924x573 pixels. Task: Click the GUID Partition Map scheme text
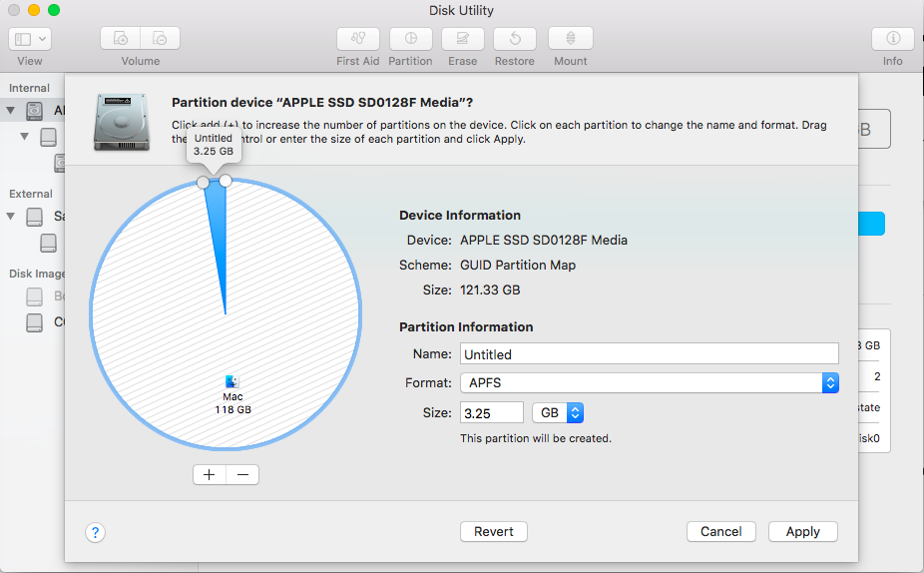tap(518, 266)
